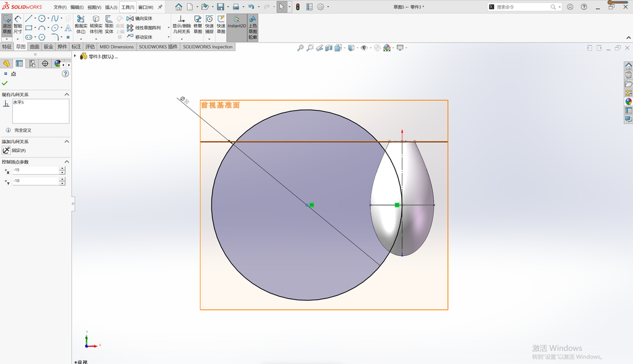The width and height of the screenshot is (633, 364).
Task: Select the Line sketch tool
Action: pos(28,19)
